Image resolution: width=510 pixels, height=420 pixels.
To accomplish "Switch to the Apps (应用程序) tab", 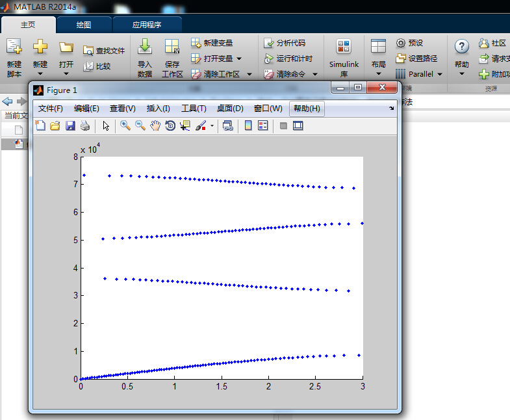I will (147, 25).
